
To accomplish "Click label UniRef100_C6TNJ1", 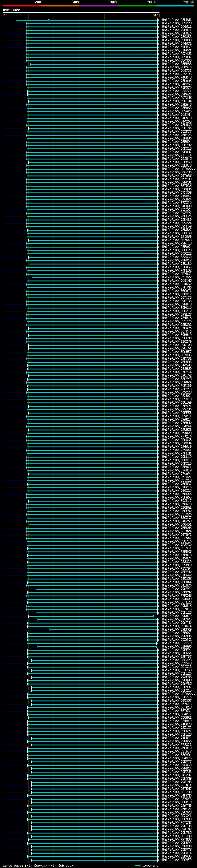I will pyautogui.click(x=176, y=785).
